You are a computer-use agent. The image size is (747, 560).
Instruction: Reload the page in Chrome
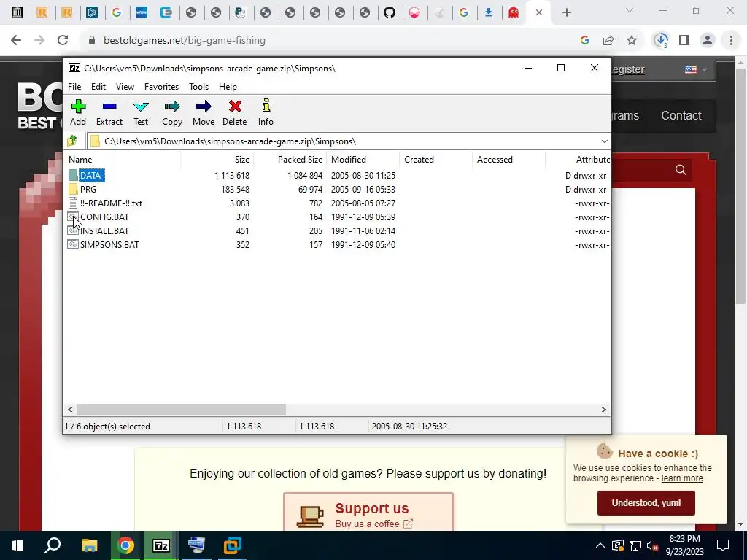pos(63,41)
